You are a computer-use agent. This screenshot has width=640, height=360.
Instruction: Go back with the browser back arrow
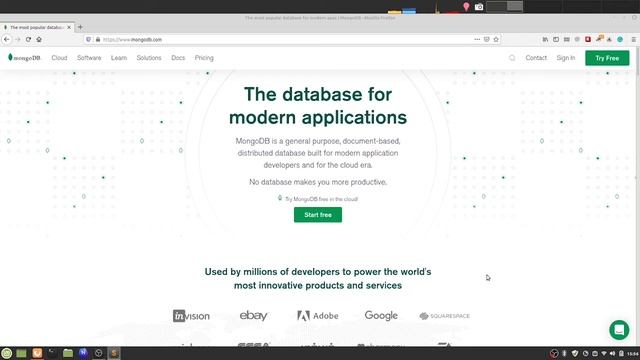pyautogui.click(x=7, y=39)
